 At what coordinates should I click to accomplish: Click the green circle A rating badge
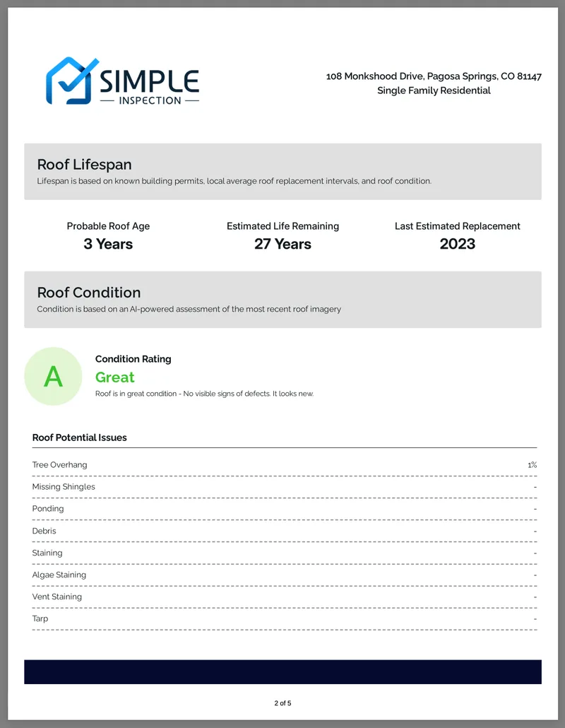point(53,377)
